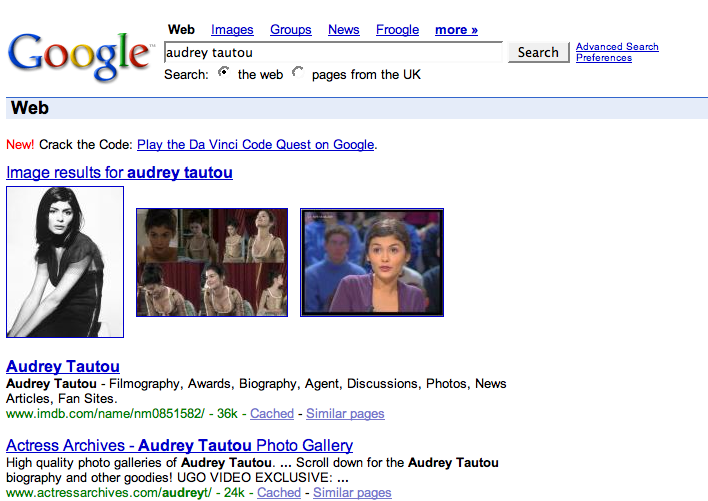Open Cached link for the IMDb result
The image size is (708, 501).
click(x=272, y=414)
